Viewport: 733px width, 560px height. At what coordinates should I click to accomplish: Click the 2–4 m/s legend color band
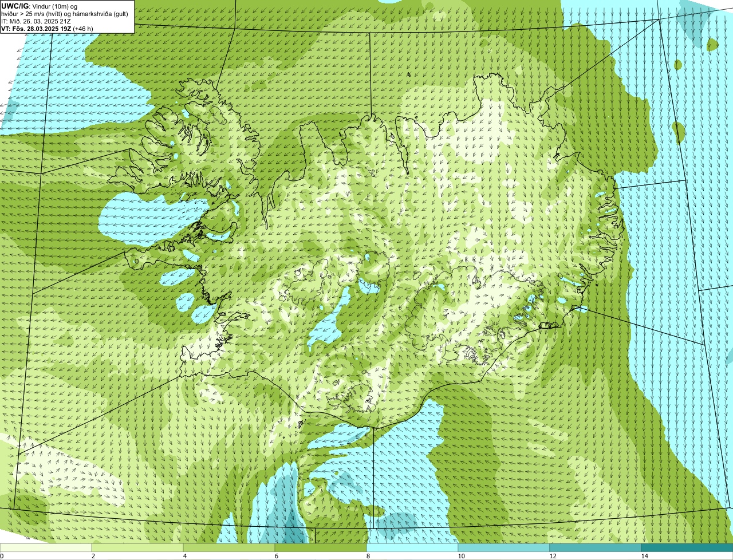[x=137, y=547]
